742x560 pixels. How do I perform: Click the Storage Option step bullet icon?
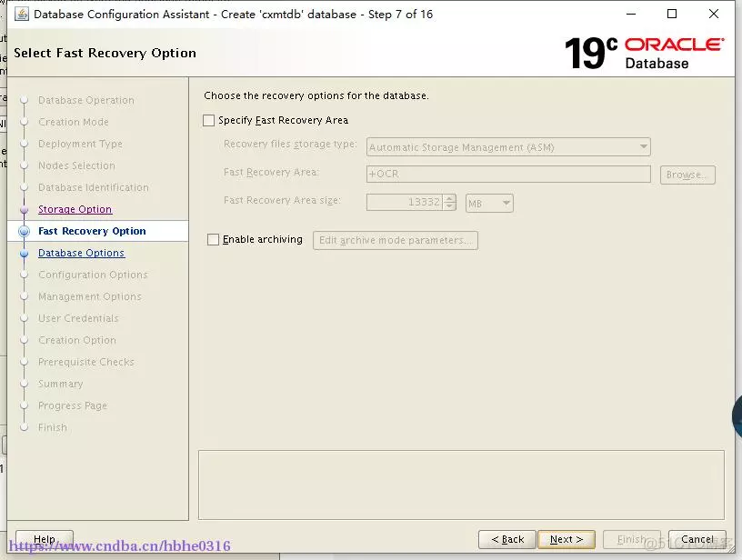tap(25, 209)
